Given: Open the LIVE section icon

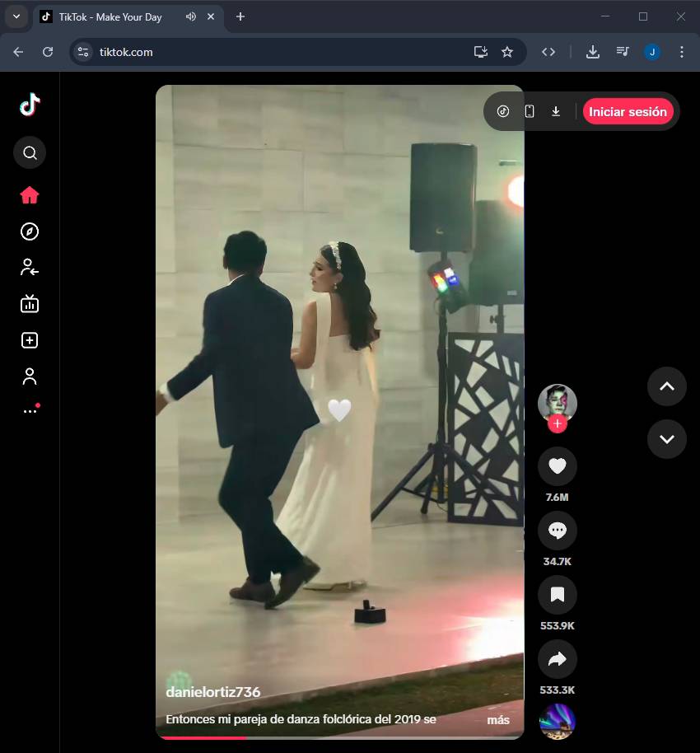Looking at the screenshot, I should pos(30,304).
